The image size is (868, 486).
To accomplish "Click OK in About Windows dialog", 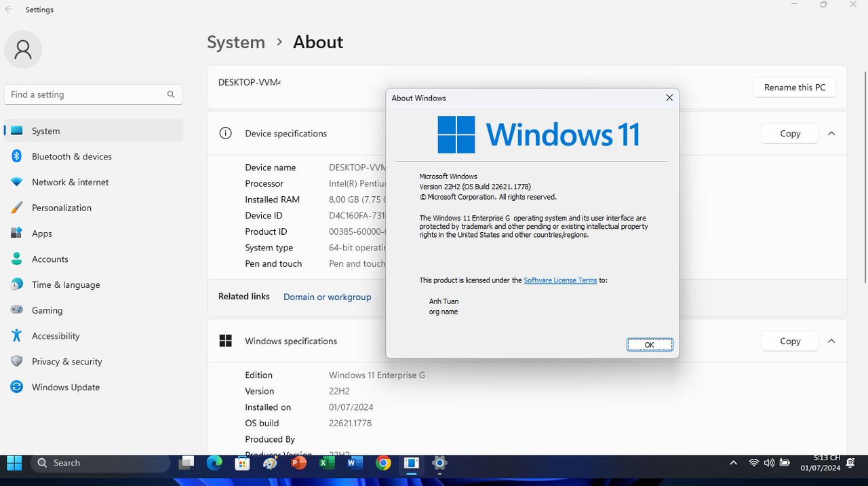I will point(650,345).
